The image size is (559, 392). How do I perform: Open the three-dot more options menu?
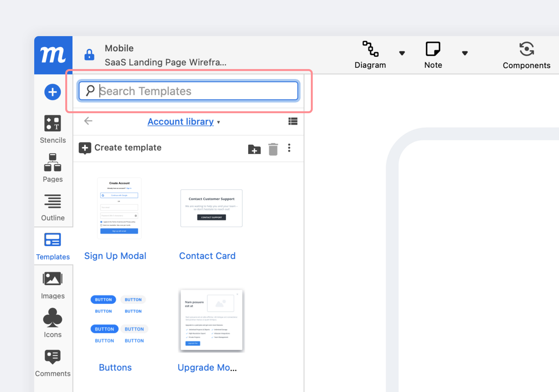(289, 148)
